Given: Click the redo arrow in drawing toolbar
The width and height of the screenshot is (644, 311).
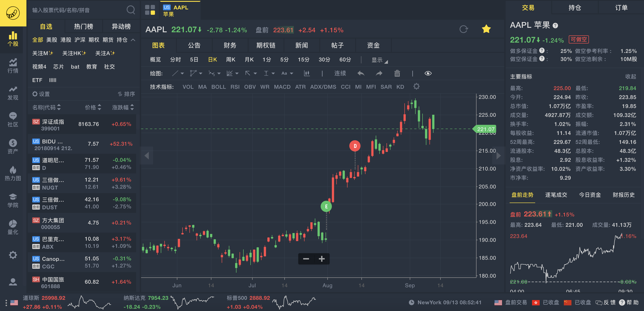Looking at the screenshot, I should click(x=379, y=73).
